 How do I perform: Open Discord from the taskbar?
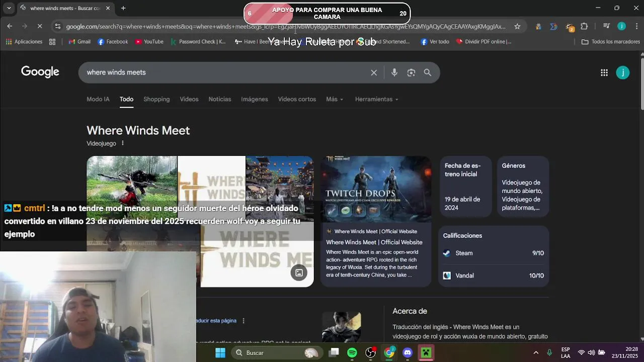tap(408, 352)
